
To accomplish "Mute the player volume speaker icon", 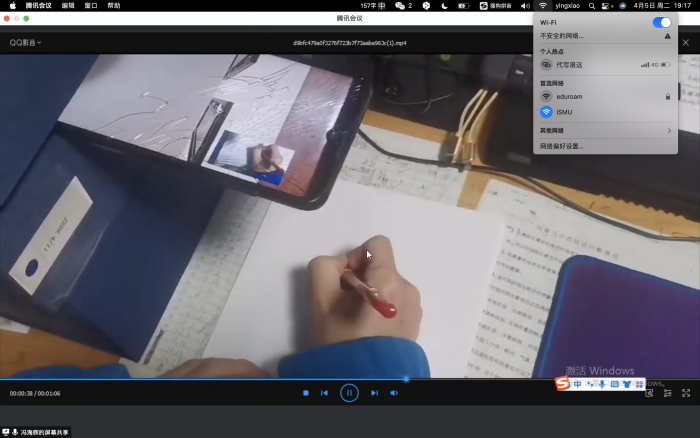I will click(394, 393).
